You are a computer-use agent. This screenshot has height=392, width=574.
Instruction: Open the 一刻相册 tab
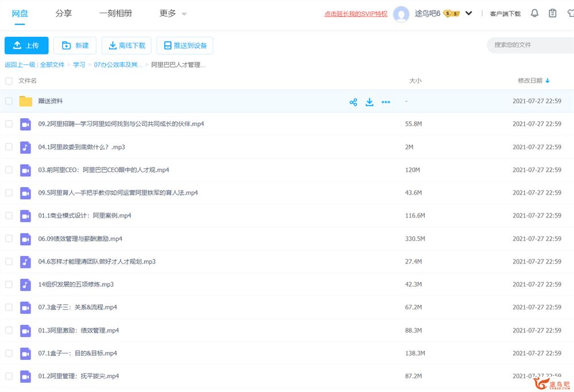pos(115,13)
